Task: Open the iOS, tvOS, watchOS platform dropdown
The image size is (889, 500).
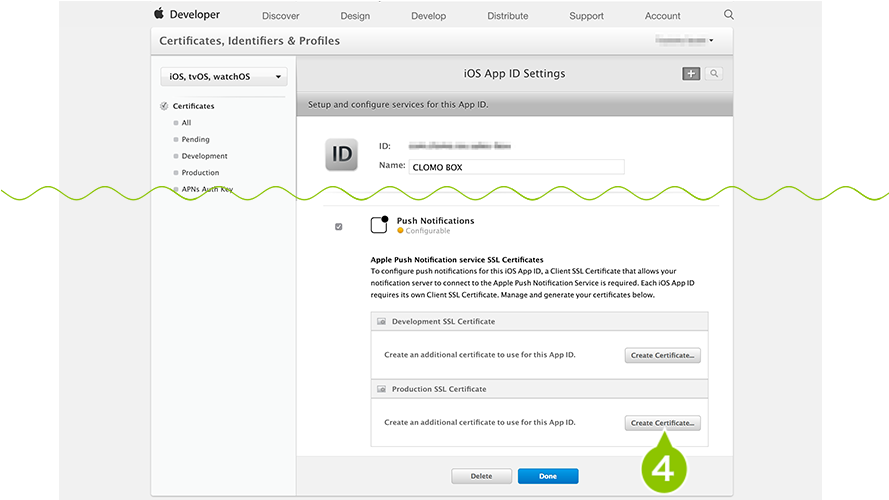Action: tap(224, 77)
